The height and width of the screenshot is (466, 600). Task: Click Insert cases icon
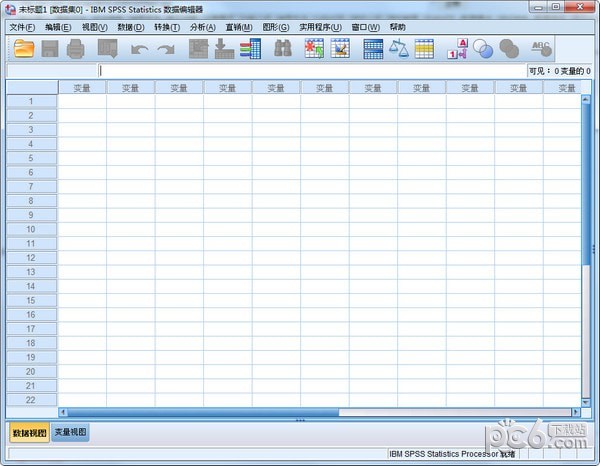click(x=314, y=49)
